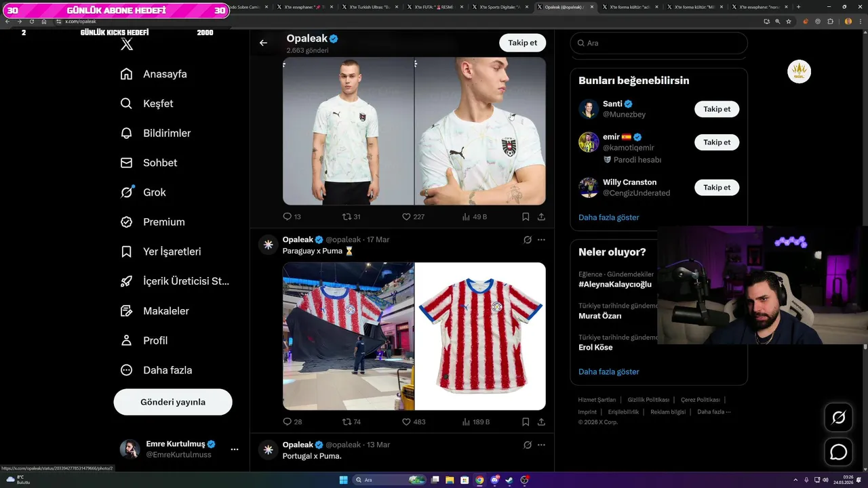Go back using the profile header arrow

click(263, 43)
